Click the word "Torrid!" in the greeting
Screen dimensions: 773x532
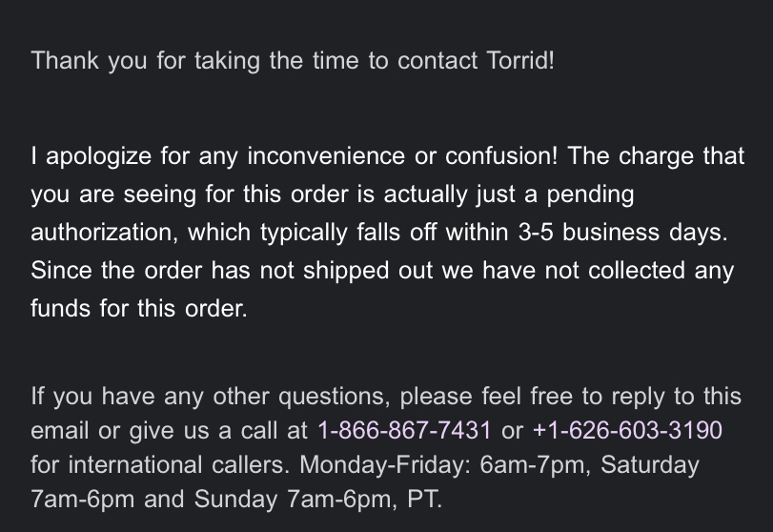point(519,61)
